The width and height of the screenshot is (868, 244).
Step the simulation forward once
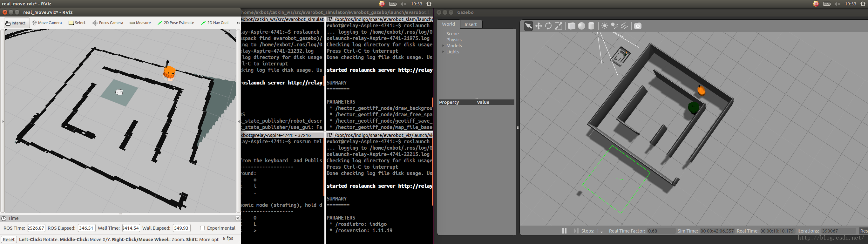click(x=576, y=231)
